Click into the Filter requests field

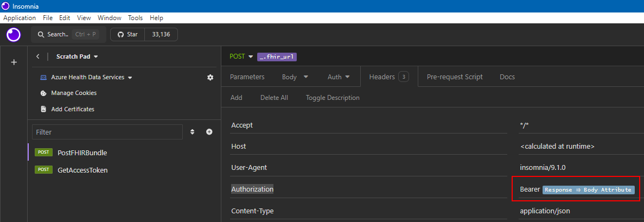coord(107,132)
